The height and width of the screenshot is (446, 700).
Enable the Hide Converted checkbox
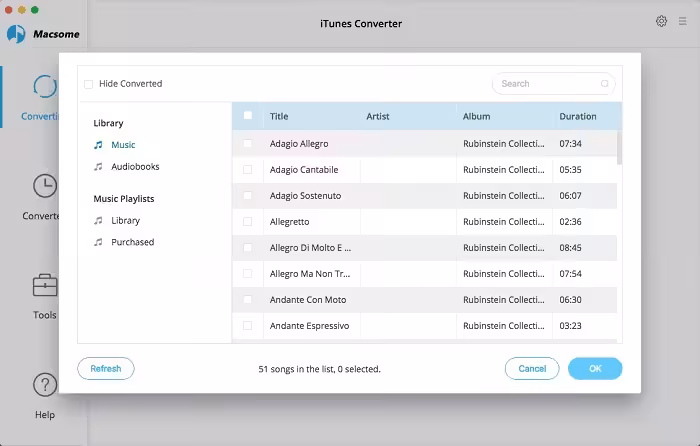click(x=88, y=84)
